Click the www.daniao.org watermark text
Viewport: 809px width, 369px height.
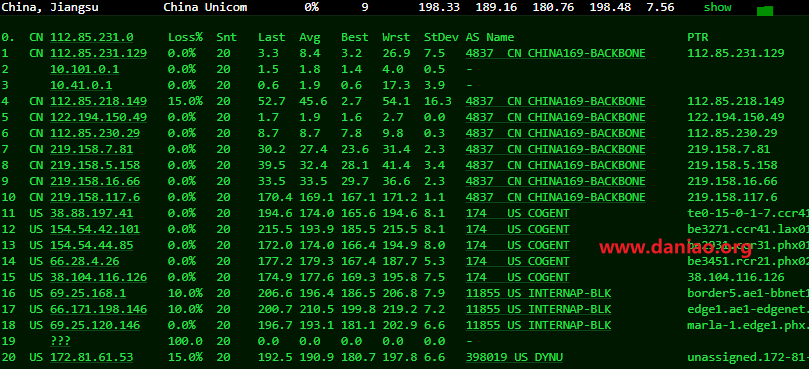[675, 248]
